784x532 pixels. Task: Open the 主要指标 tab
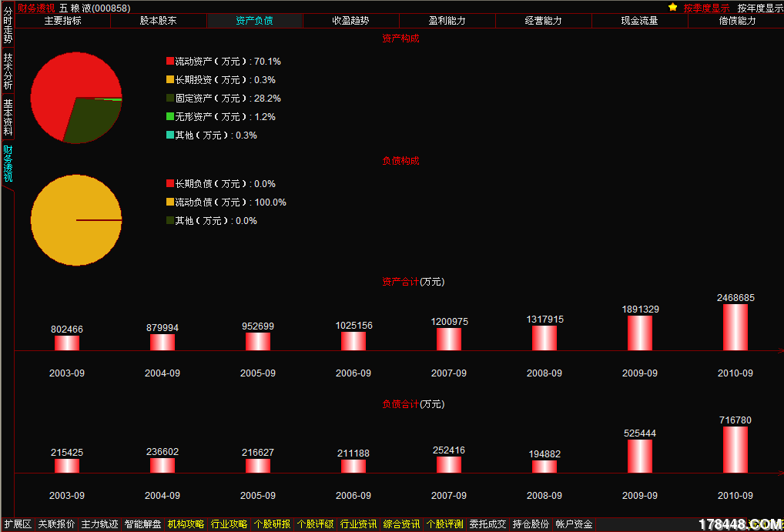point(62,21)
